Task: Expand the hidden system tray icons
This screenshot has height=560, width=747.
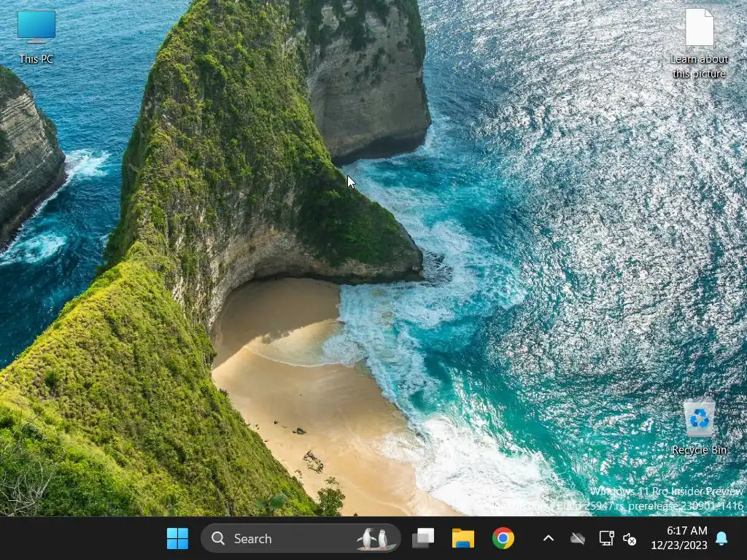Action: click(549, 539)
